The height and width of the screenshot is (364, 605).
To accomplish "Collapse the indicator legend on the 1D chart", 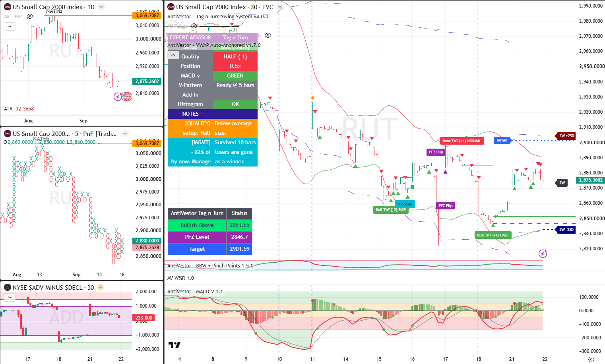I will (x=10, y=27).
